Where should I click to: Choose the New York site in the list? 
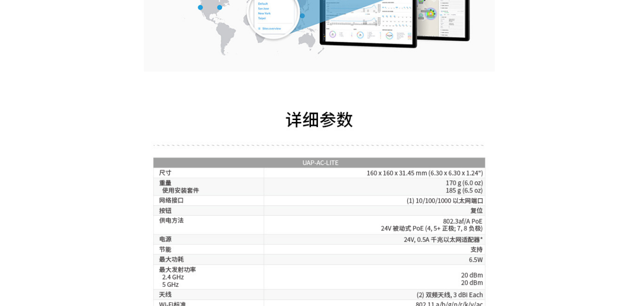(264, 13)
